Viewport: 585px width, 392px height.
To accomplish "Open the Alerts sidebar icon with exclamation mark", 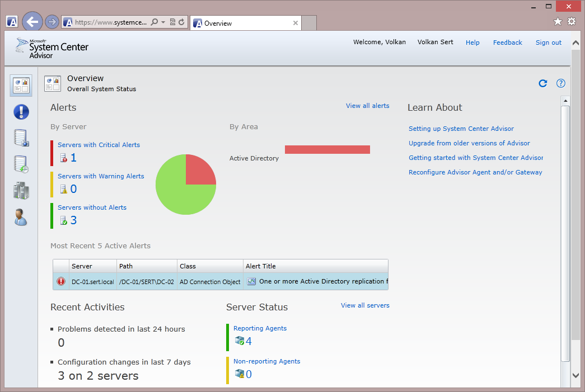I will (21, 112).
